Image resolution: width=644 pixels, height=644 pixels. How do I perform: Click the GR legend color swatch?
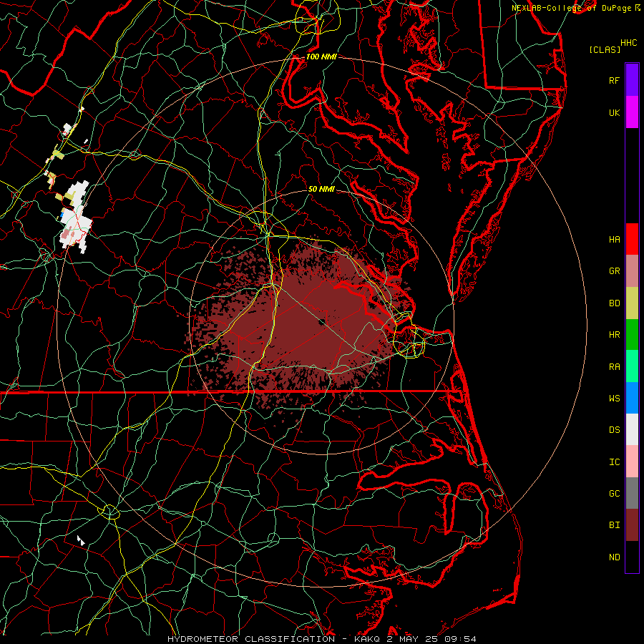click(x=632, y=271)
